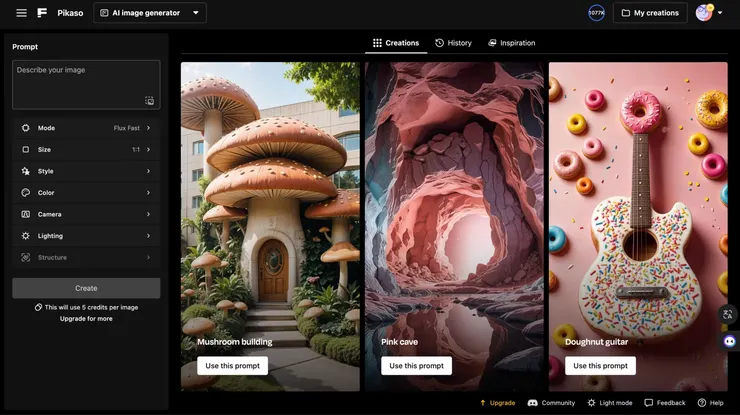The image size is (740, 415).
Task: Click the History clock icon
Action: tap(439, 43)
